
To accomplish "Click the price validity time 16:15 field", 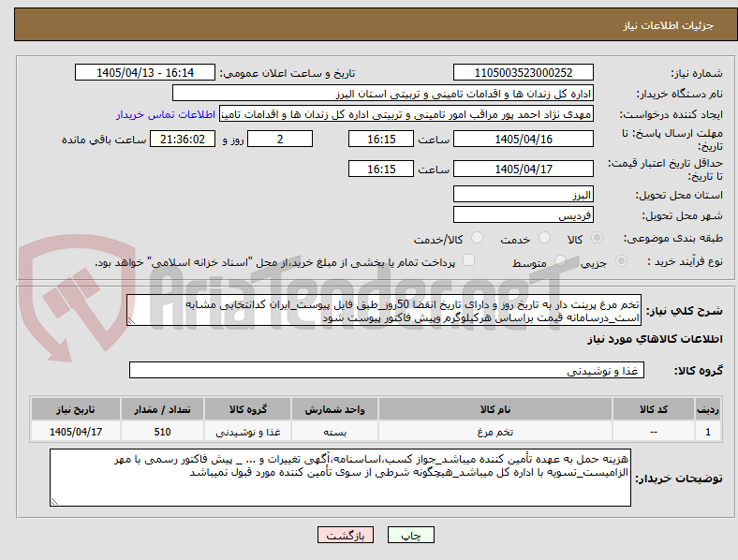I will tap(381, 169).
